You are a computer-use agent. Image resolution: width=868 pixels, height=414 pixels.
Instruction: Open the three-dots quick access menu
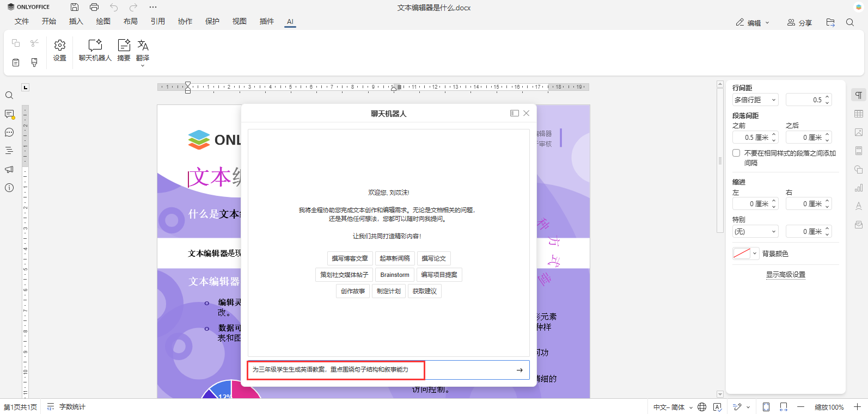(153, 7)
